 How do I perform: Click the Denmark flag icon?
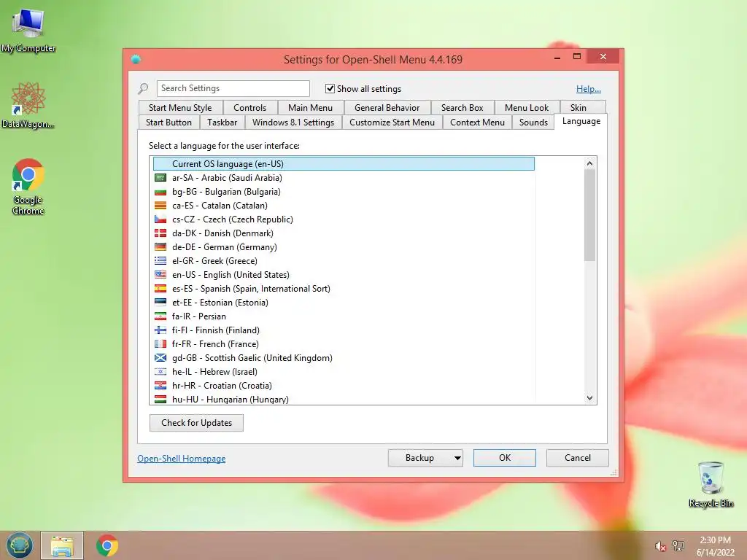[x=160, y=233]
